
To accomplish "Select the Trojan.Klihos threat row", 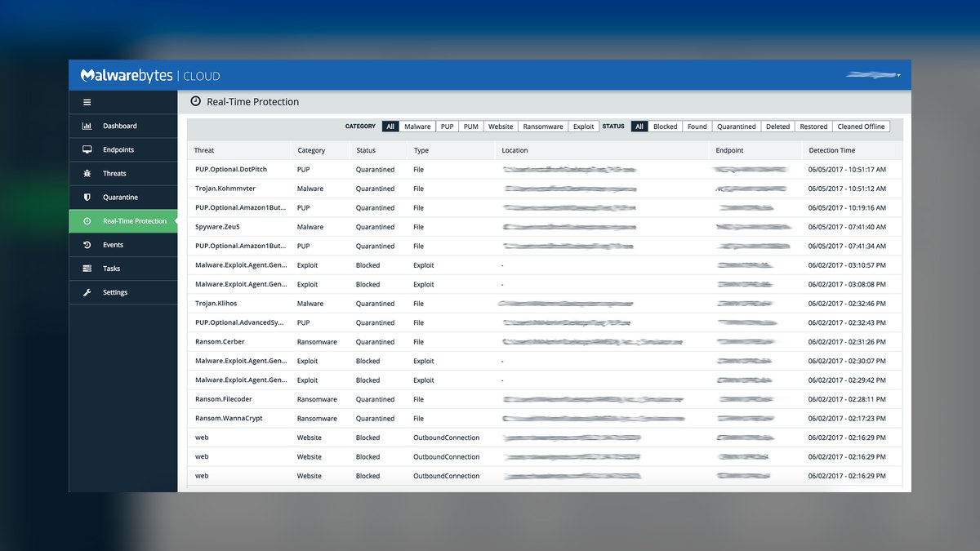I will (546, 304).
